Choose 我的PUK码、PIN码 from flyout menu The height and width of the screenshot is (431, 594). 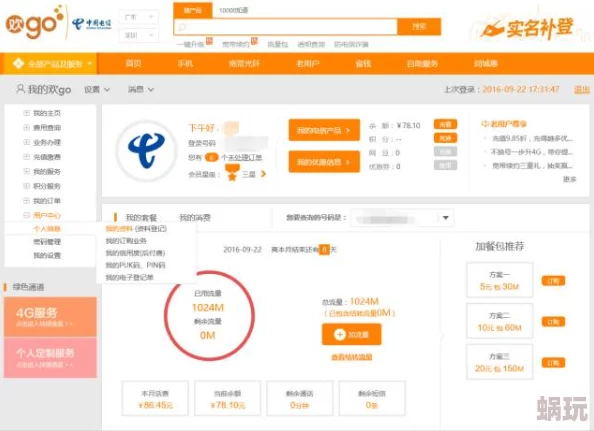[135, 265]
